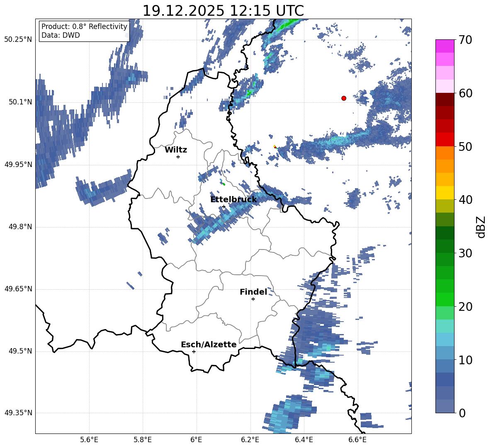
Task: Click the orange colorbar segment below 50
Action: coord(445,153)
